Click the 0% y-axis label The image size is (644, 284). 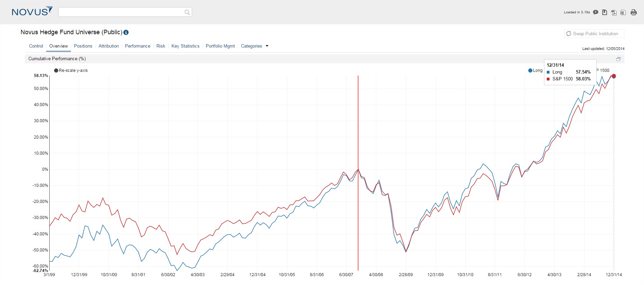click(x=45, y=169)
